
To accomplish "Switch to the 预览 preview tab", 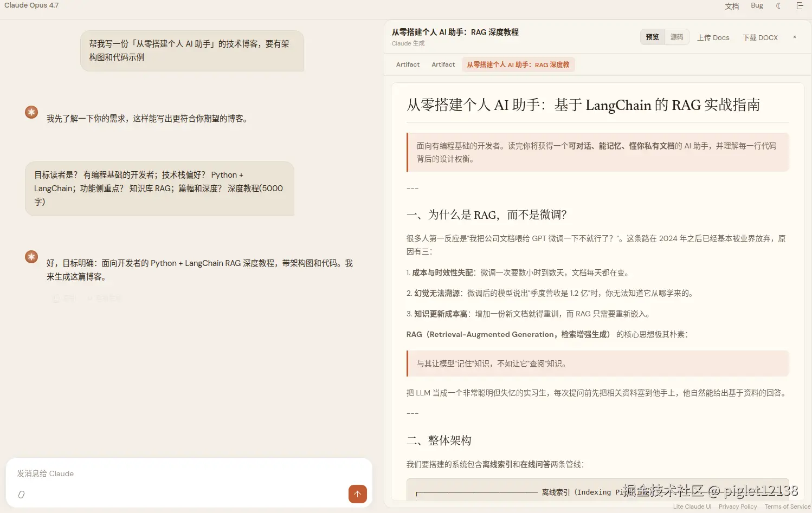I will click(x=653, y=37).
